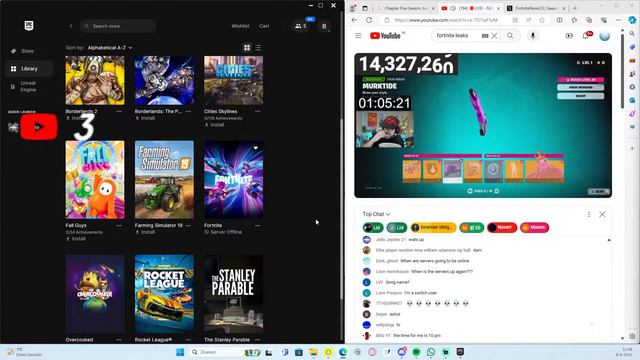Viewport: 640px width, 360px height.
Task: Open a new browser tab
Action: 575,8
